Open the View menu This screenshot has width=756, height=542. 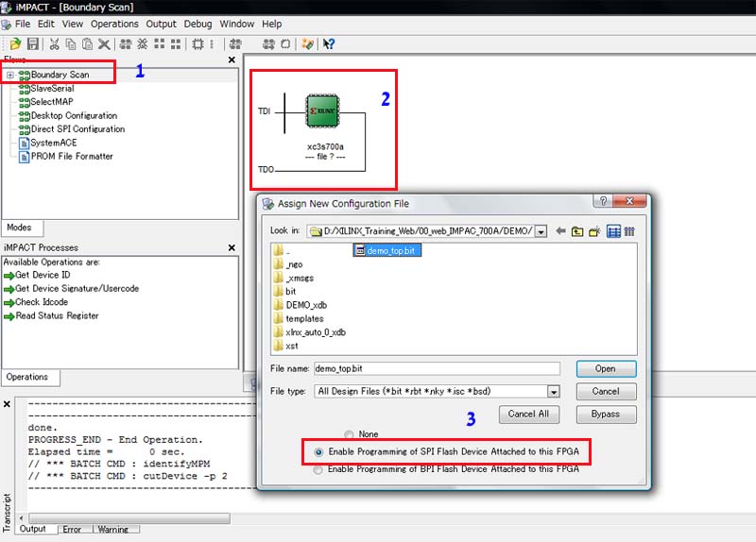73,25
